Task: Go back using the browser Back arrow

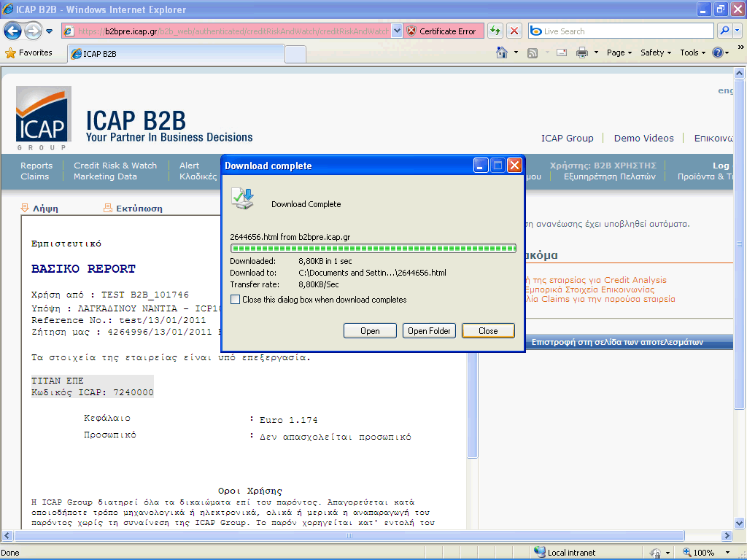Action: pos(13,31)
